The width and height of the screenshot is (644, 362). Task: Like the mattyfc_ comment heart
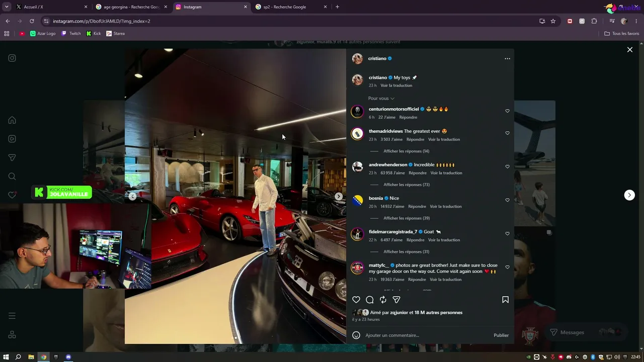tap(507, 267)
